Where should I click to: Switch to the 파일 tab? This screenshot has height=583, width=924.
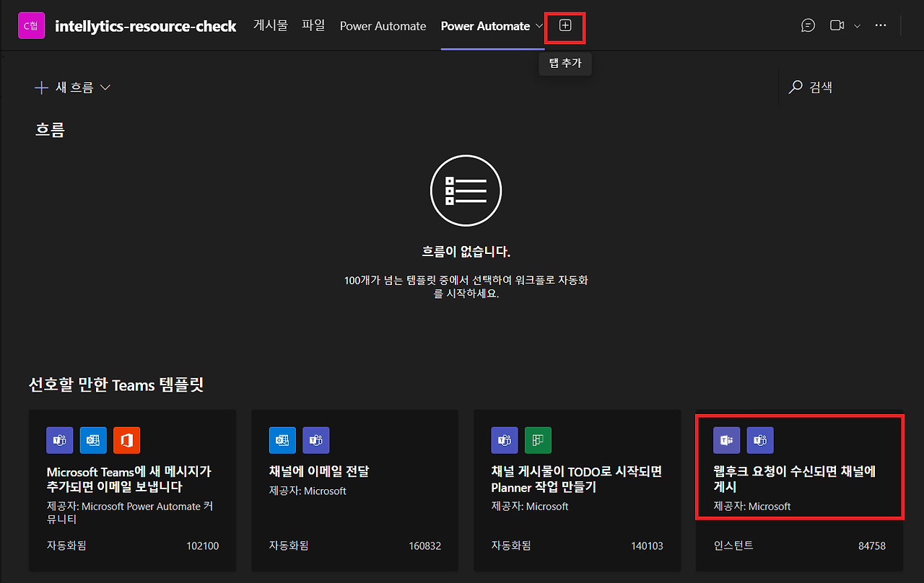click(x=313, y=26)
